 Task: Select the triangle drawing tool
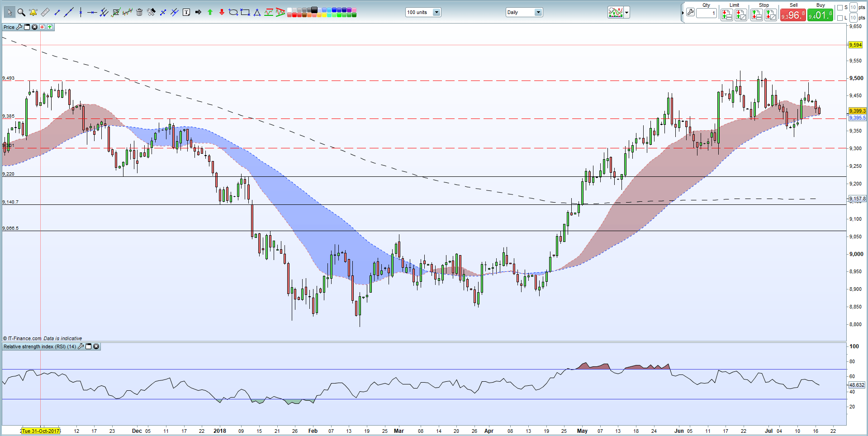tap(257, 12)
